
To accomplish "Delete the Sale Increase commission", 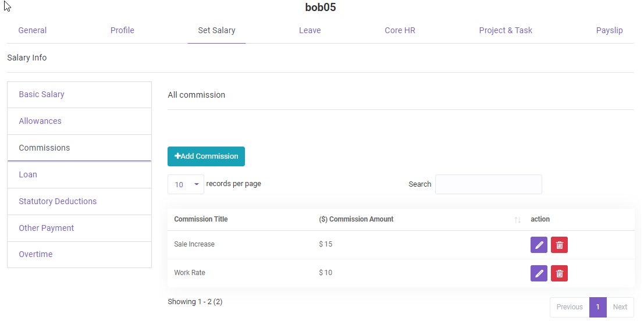I will (x=559, y=245).
